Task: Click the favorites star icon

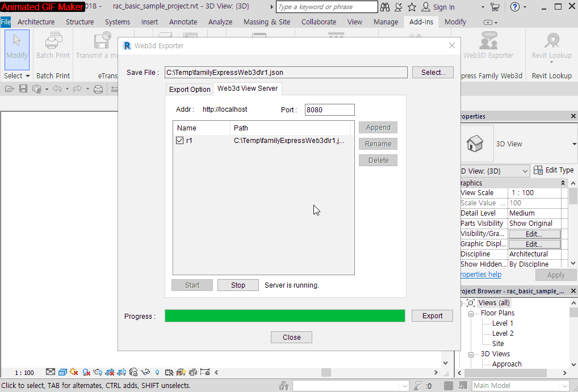Action: pos(412,7)
